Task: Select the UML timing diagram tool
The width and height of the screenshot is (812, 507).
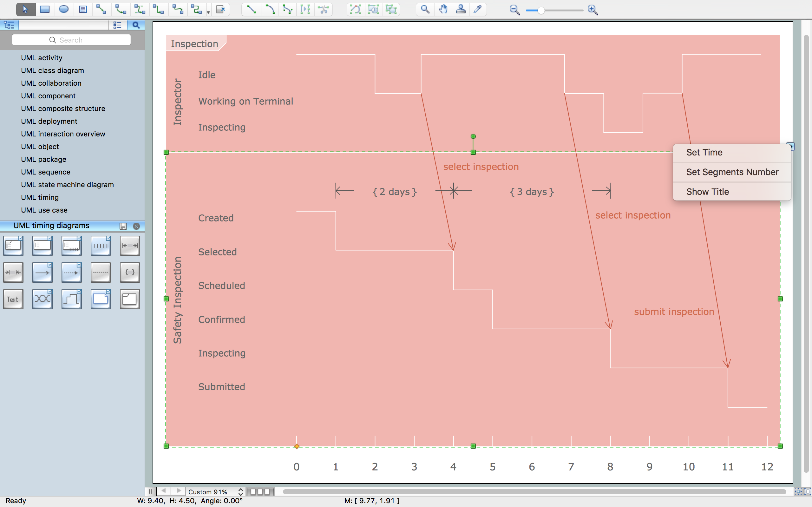Action: coord(39,197)
